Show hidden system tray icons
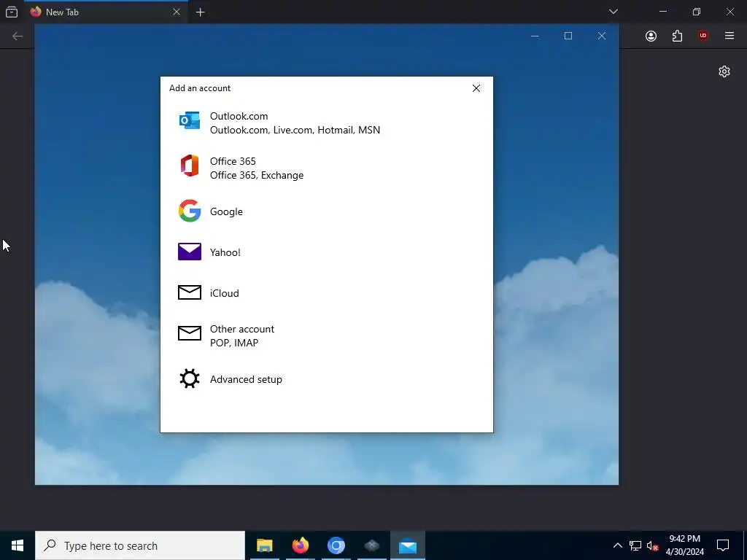Viewport: 747px width, 560px height. click(x=617, y=545)
